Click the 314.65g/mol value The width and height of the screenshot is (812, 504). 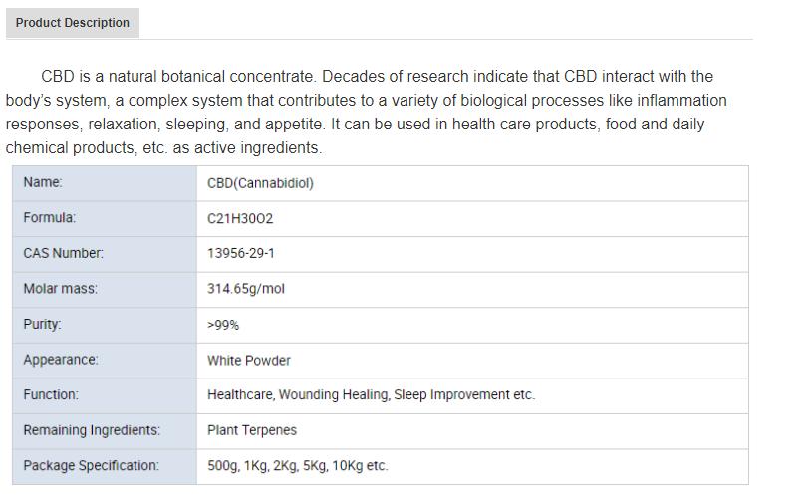[x=246, y=289]
